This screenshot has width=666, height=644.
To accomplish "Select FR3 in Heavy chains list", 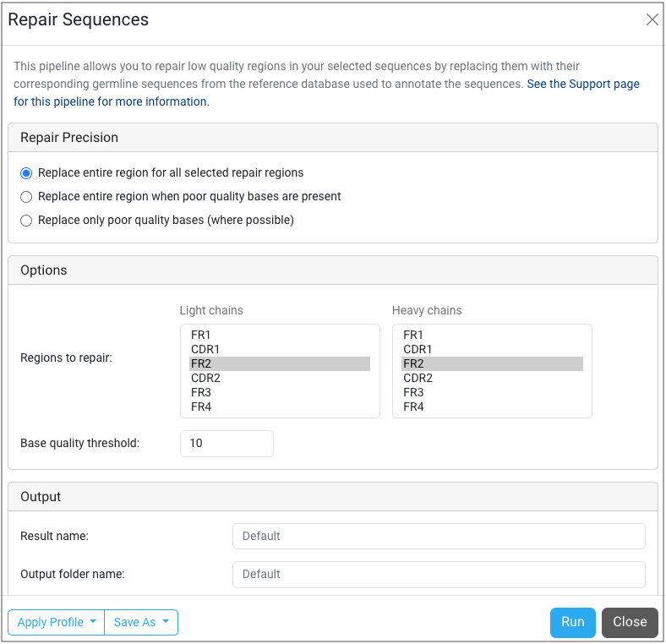I will pos(413,393).
